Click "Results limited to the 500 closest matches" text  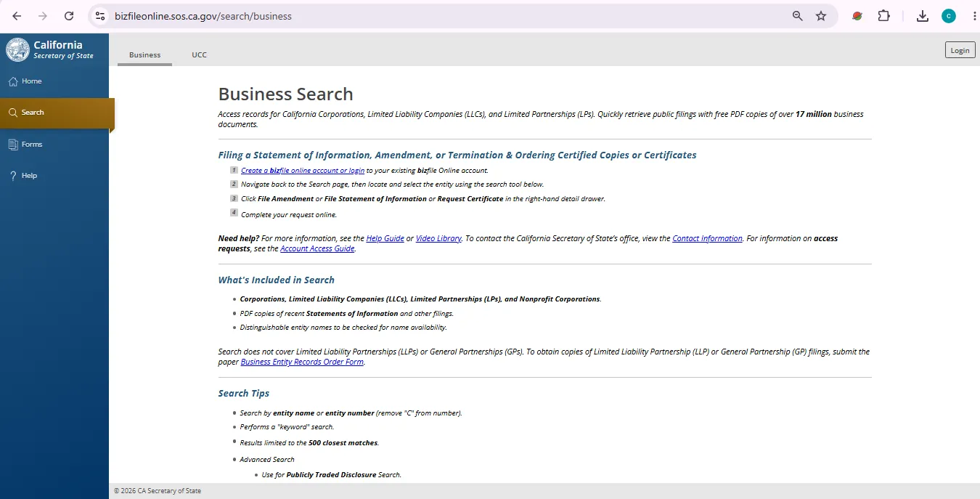click(x=309, y=442)
